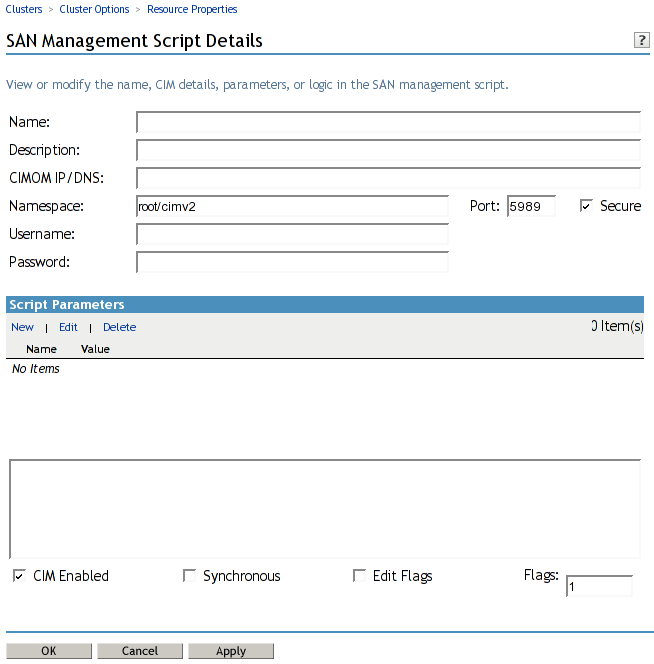Focus the Name text field
This screenshot has height=664, width=654.
(x=388, y=123)
